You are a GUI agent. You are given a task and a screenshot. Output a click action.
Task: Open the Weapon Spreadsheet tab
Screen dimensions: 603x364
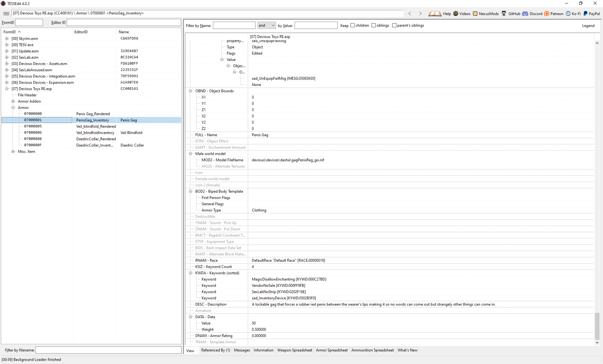(295, 350)
